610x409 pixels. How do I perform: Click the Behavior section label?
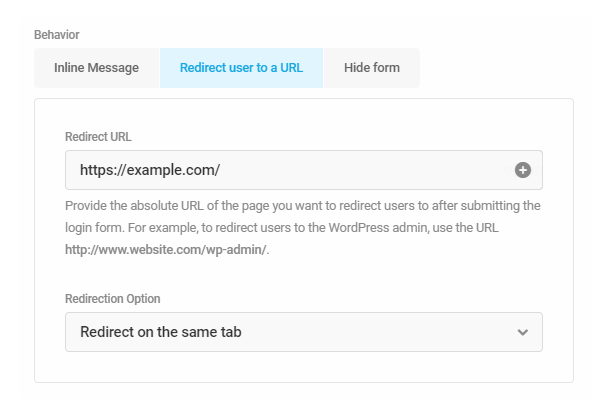click(x=57, y=35)
